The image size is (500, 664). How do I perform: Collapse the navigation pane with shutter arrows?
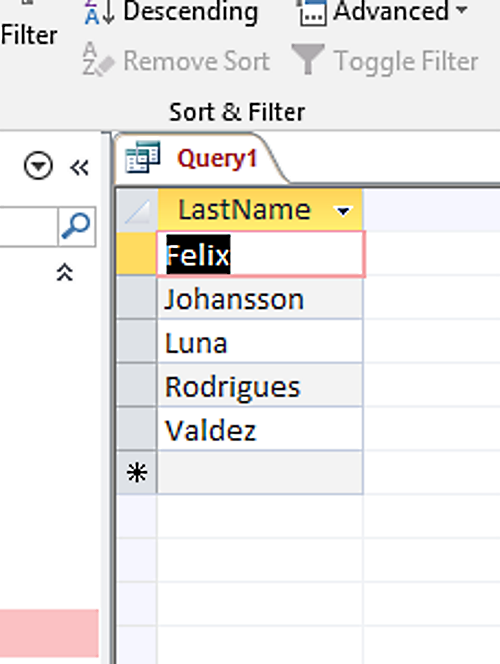(79, 167)
